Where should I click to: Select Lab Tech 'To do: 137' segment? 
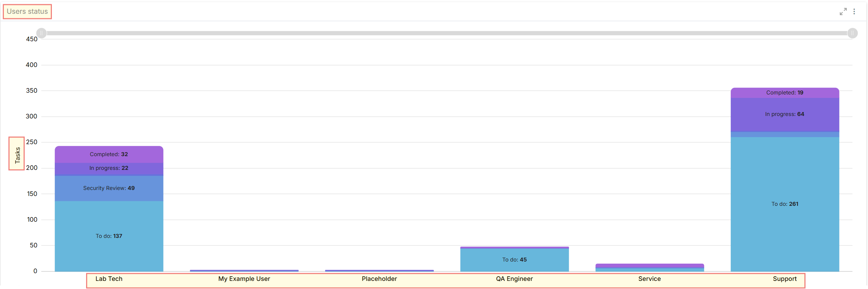point(109,236)
